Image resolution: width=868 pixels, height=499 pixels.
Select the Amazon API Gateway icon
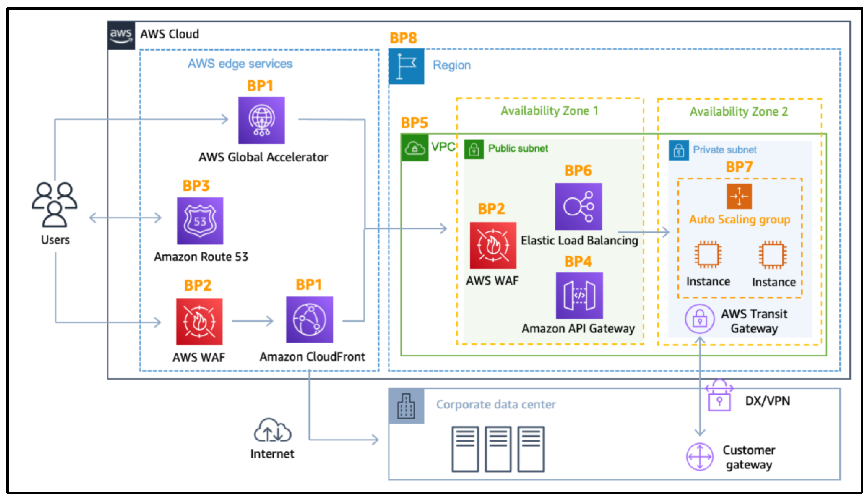(579, 295)
